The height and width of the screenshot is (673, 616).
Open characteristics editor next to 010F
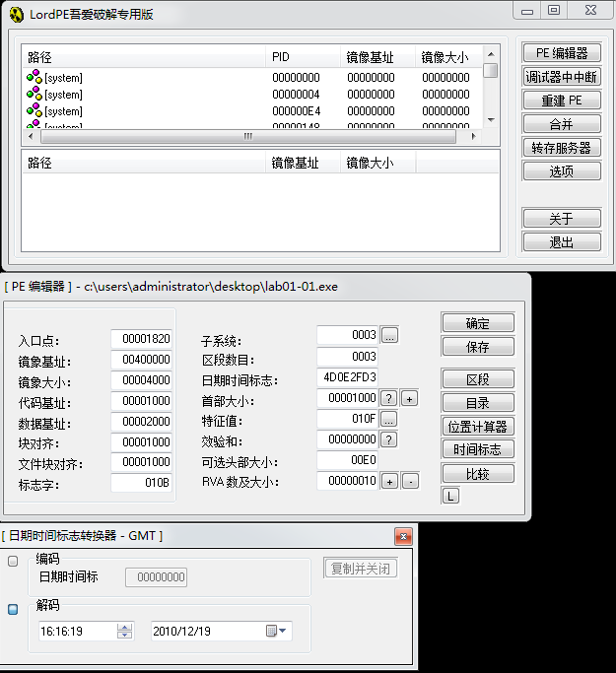[x=388, y=419]
